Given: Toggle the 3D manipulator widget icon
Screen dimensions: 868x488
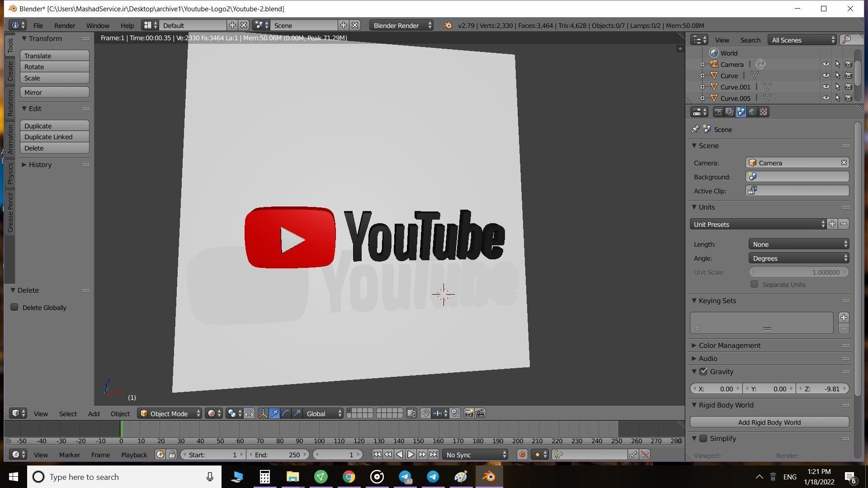Looking at the screenshot, I should coord(263,413).
